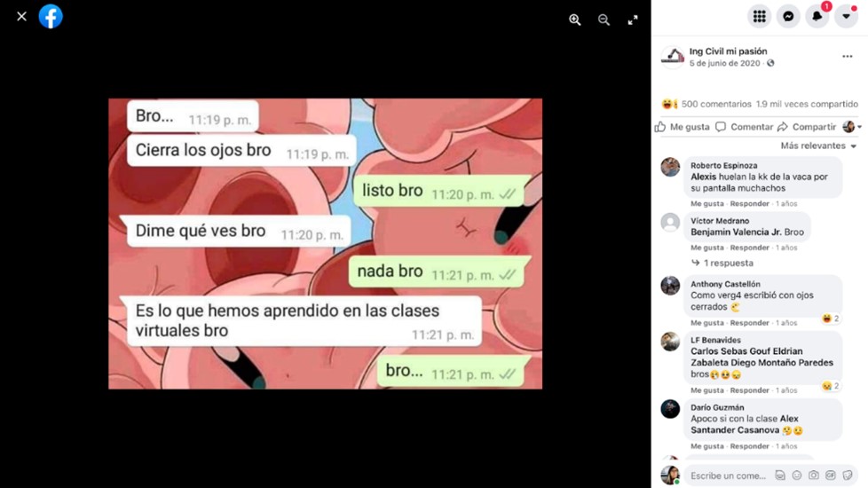Viewport: 868px width, 488px height.
Task: Zoom in on the photo
Action: (574, 20)
